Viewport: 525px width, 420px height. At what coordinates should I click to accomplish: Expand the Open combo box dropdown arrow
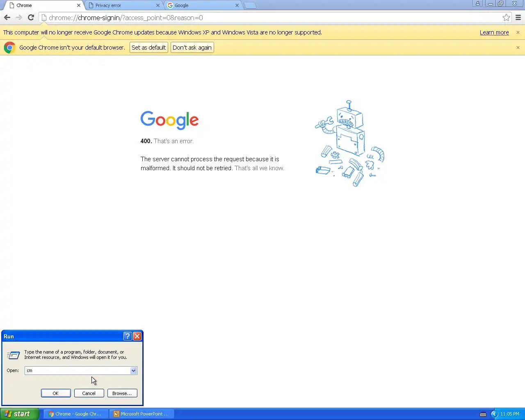(133, 370)
